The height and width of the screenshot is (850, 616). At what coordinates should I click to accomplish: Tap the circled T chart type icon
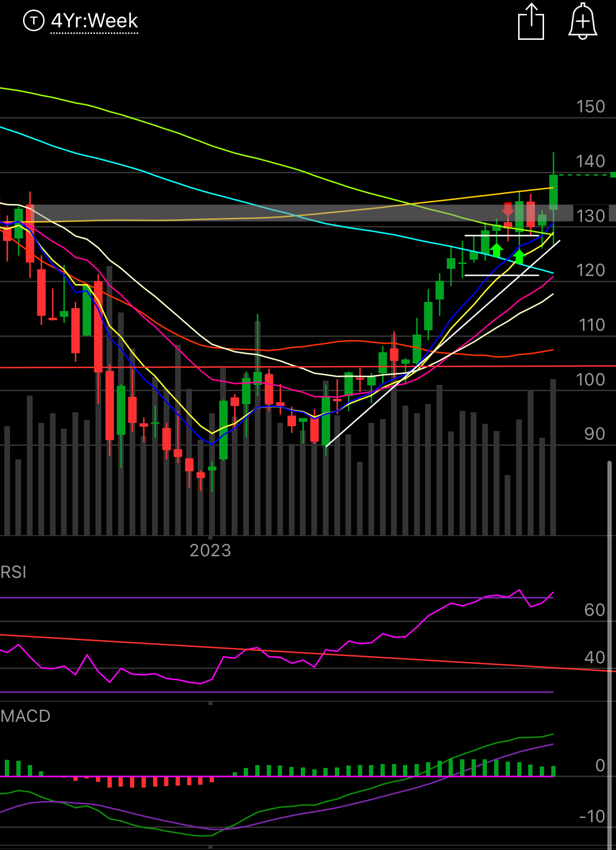[34, 21]
